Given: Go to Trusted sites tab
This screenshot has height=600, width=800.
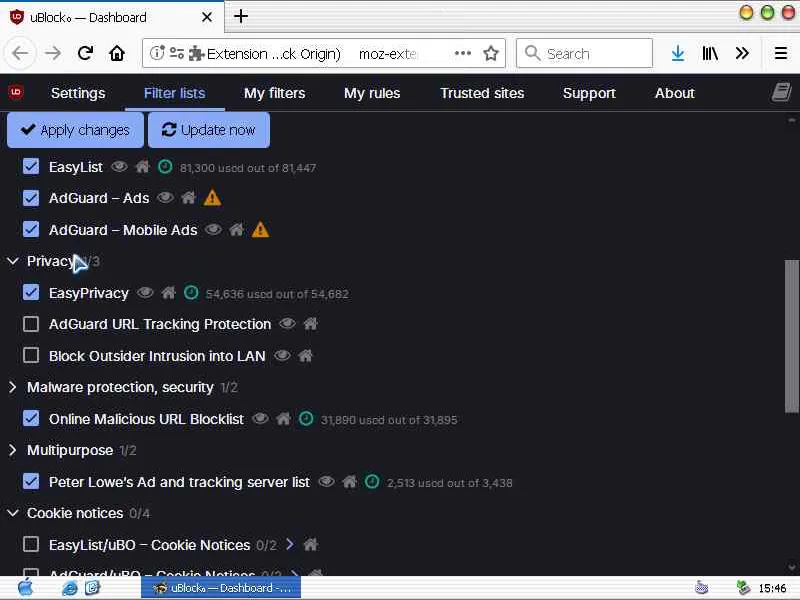Looking at the screenshot, I should point(482,93).
